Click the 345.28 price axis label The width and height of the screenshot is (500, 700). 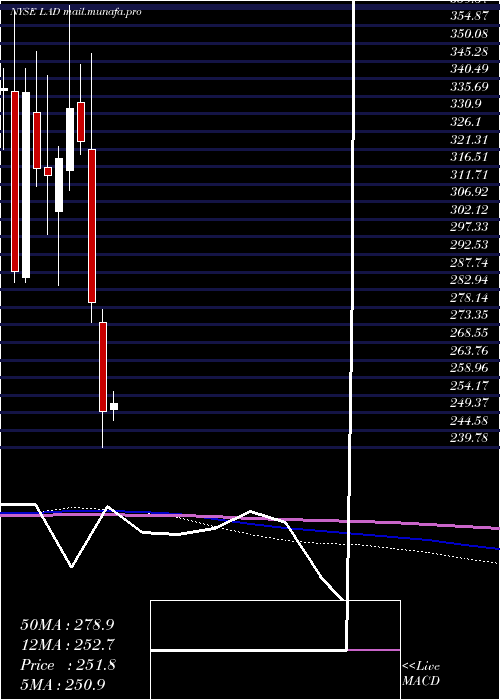click(x=469, y=52)
